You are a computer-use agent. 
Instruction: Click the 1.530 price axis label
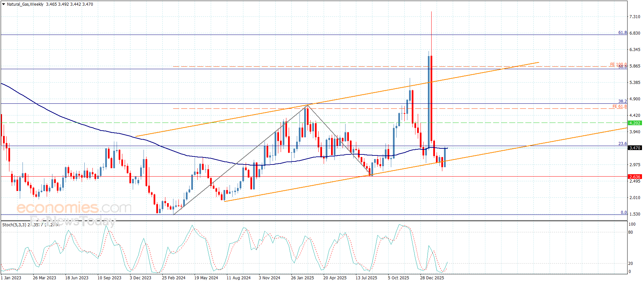635,214
